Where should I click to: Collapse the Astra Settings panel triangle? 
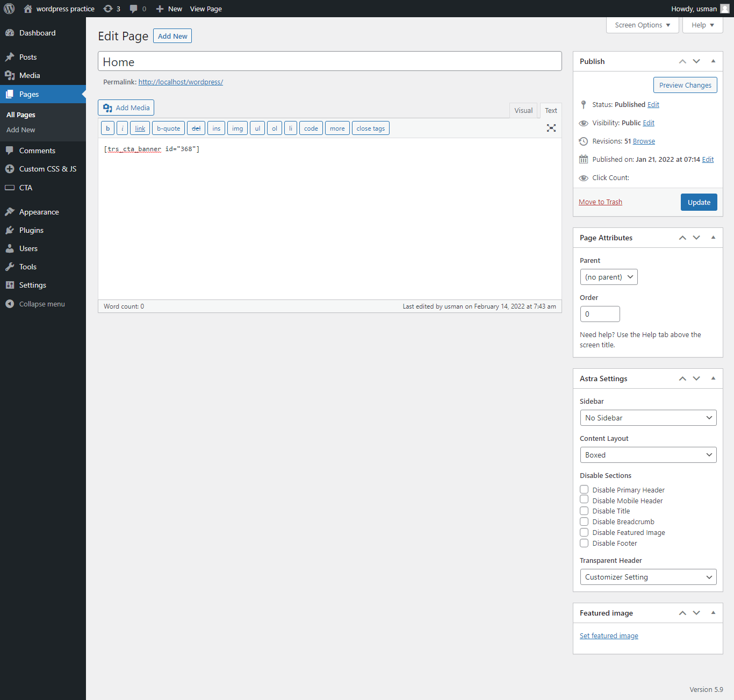(713, 378)
